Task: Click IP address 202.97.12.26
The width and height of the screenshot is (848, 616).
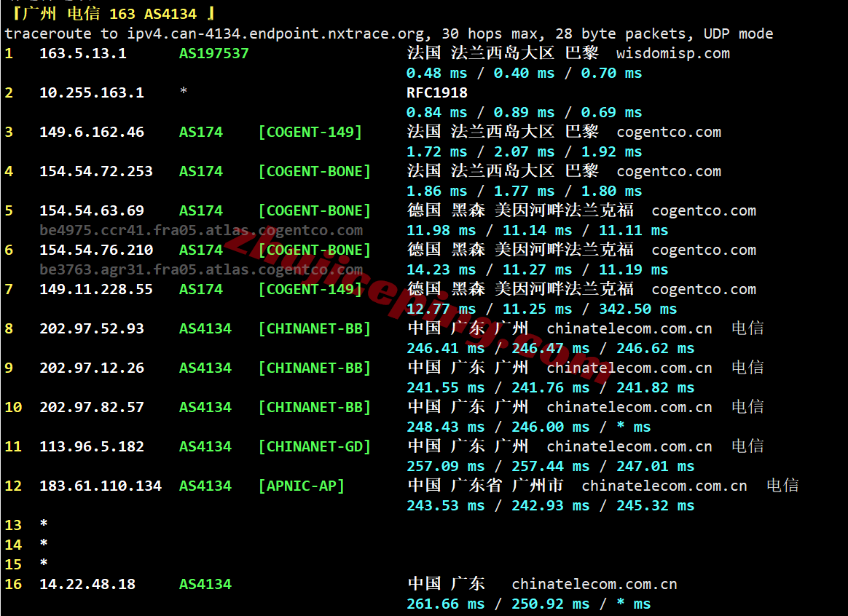Action: [x=91, y=368]
